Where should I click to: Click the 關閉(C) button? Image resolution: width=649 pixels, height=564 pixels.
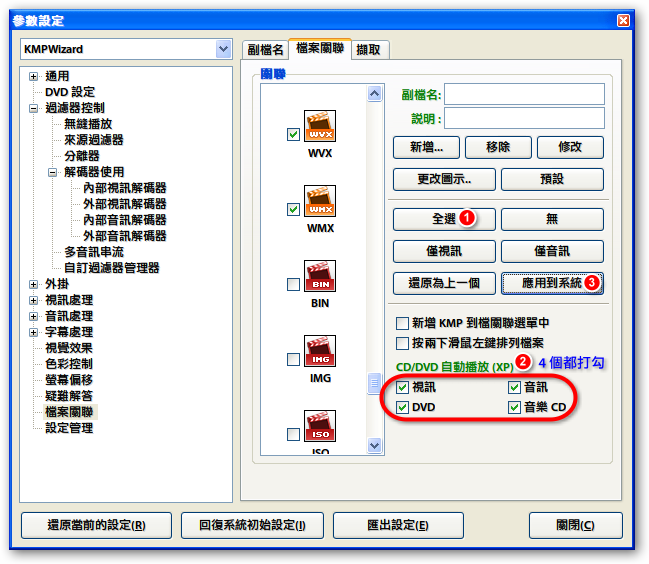point(576,526)
